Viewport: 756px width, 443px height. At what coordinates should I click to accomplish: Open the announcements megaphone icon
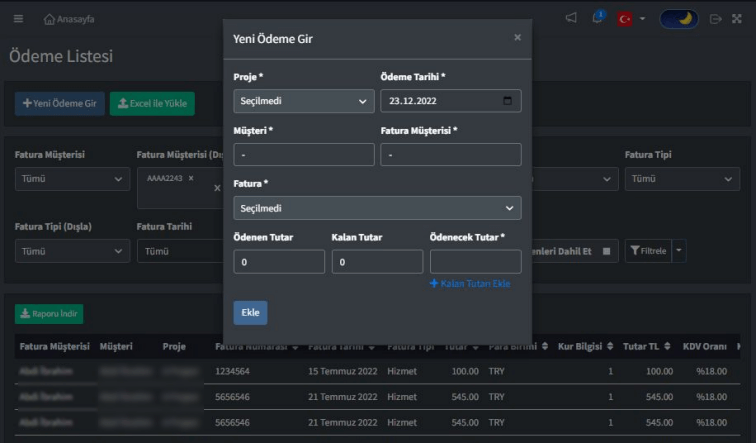[571, 18]
